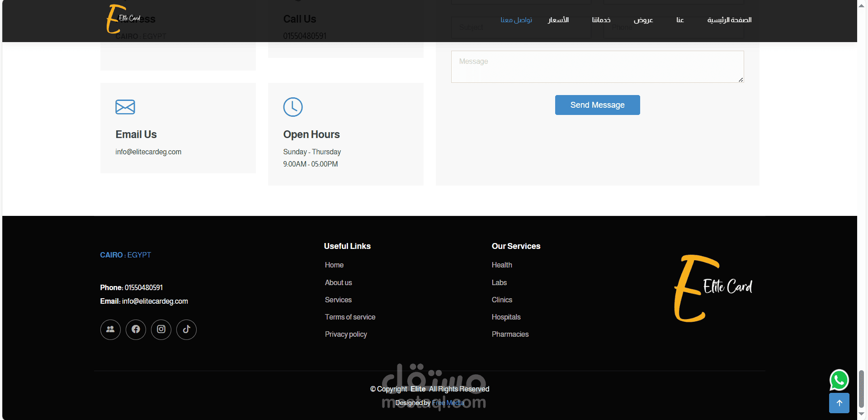Open the تواصل معنا menu item

point(516,20)
